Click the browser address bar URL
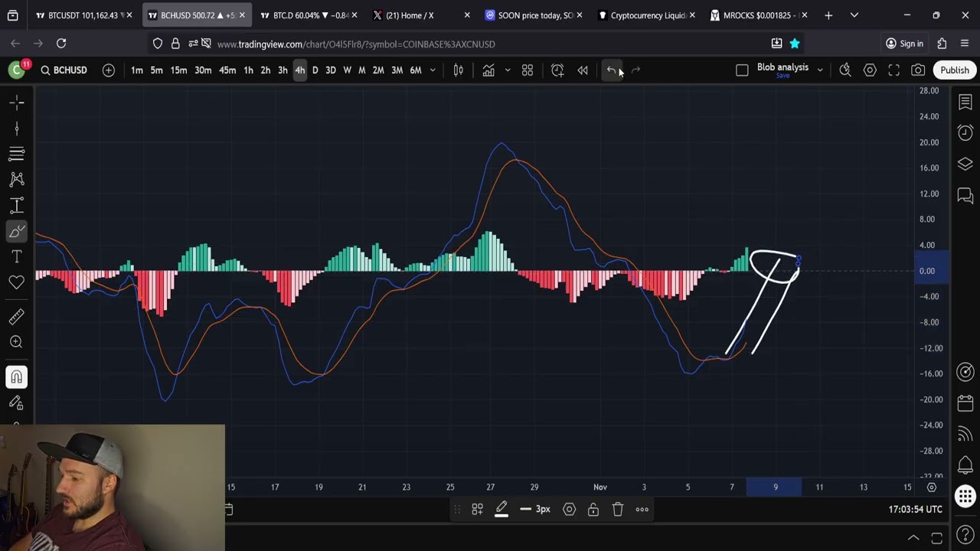The image size is (980, 551). point(356,44)
